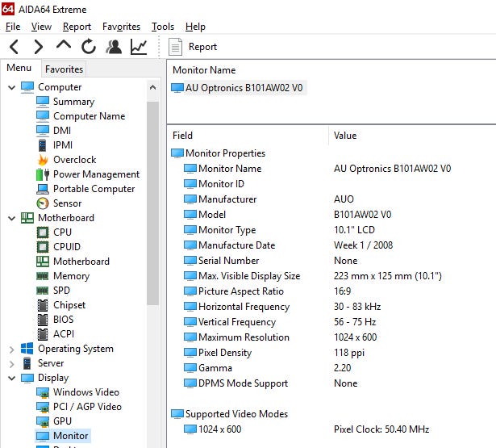Click the SPD memory icon

click(43, 291)
